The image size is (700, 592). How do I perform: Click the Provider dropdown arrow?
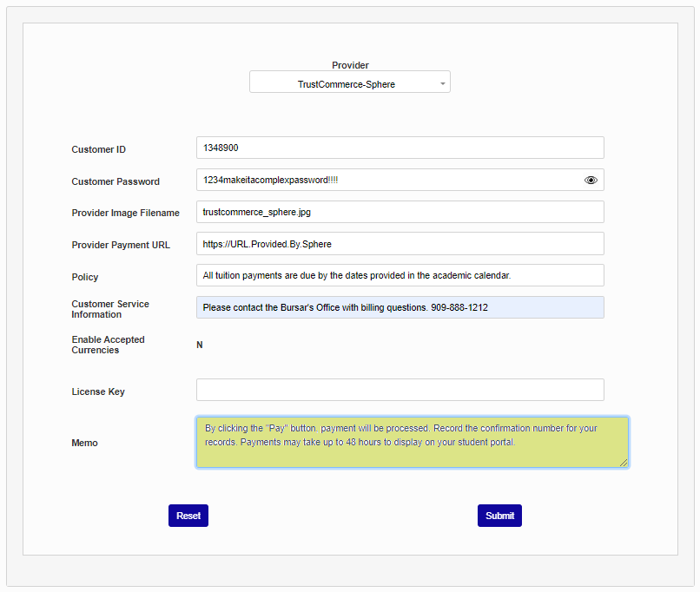[443, 84]
